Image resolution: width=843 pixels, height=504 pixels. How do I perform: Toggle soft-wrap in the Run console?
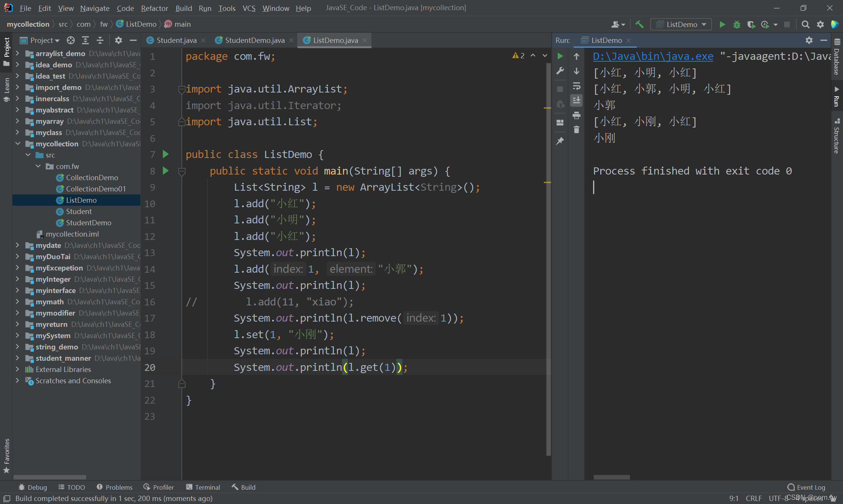[576, 86]
